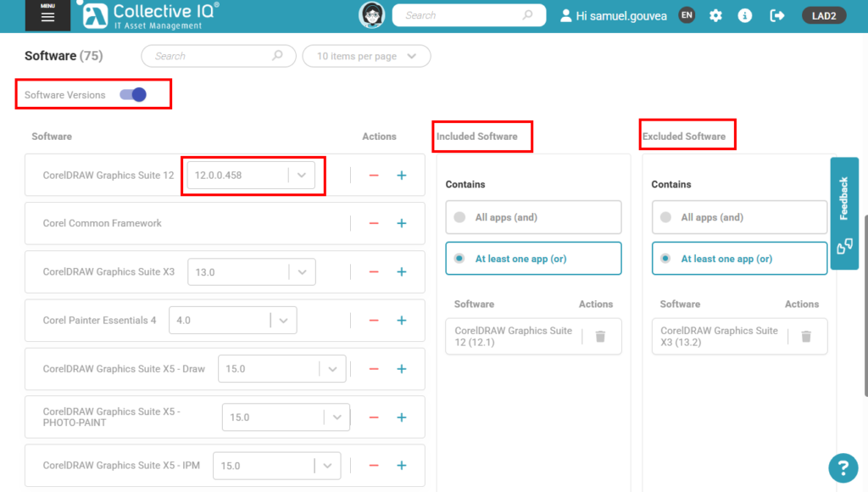The height and width of the screenshot is (492, 868).
Task: Click the plus icon for Corel Common Framework
Action: coord(402,224)
